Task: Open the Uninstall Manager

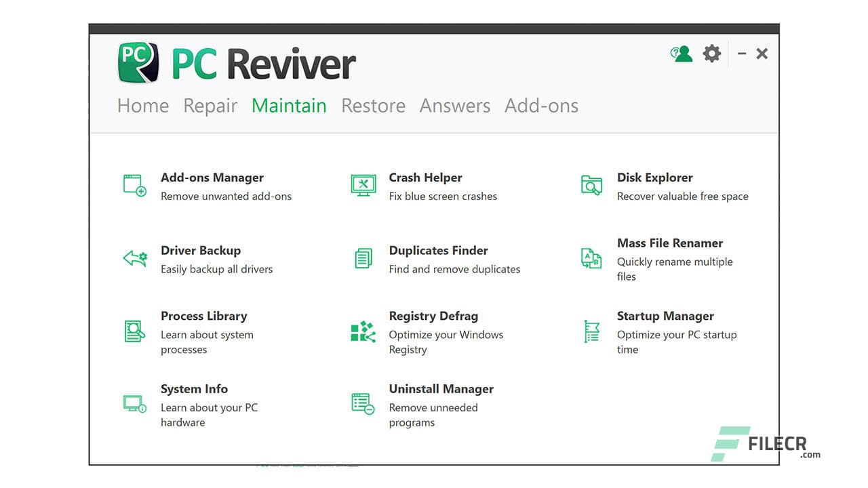Action: point(441,388)
